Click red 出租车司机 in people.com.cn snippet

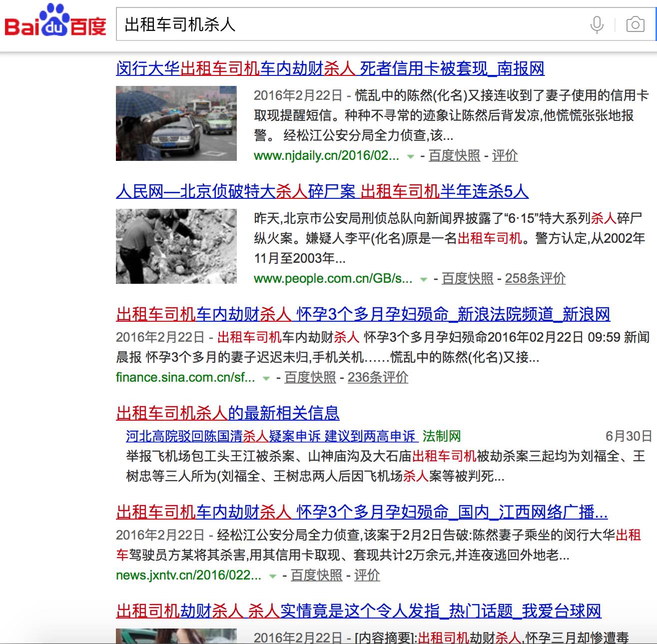pyautogui.click(x=490, y=238)
